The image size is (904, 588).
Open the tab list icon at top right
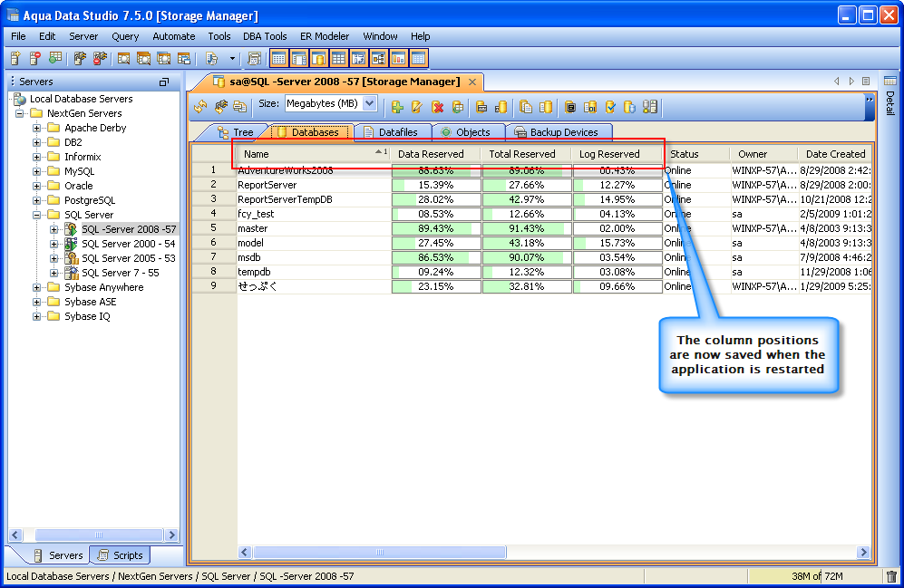(866, 82)
